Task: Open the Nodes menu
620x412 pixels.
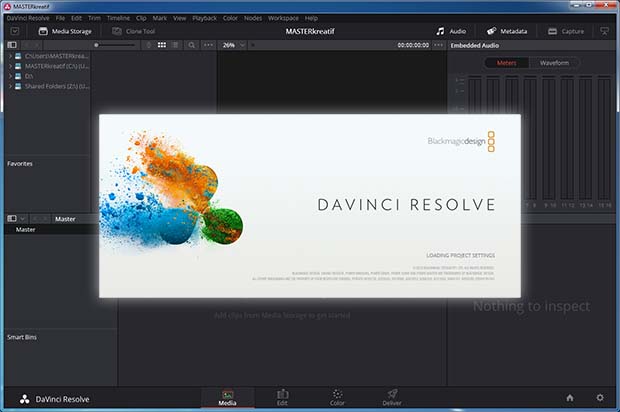Action: (253, 18)
